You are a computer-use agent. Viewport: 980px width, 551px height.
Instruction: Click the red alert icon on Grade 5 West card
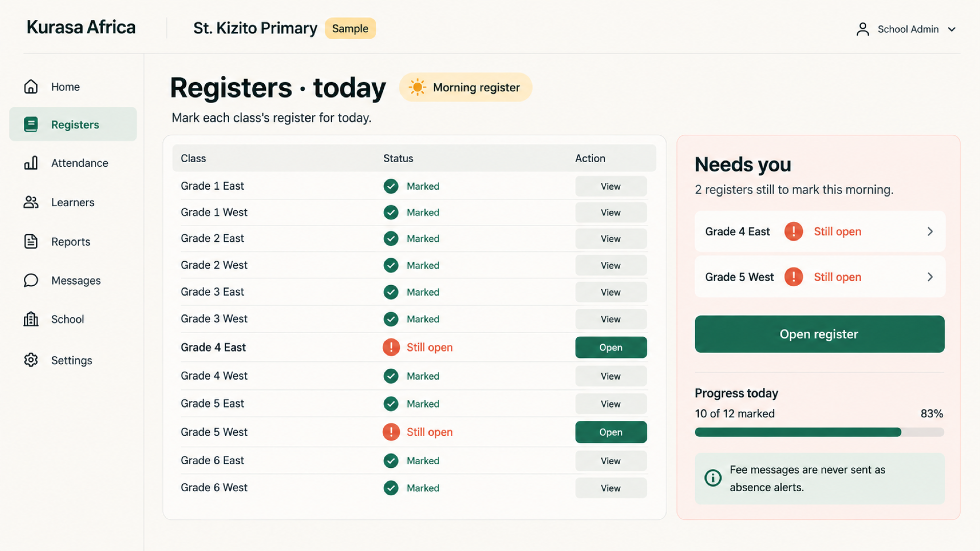[x=793, y=277]
